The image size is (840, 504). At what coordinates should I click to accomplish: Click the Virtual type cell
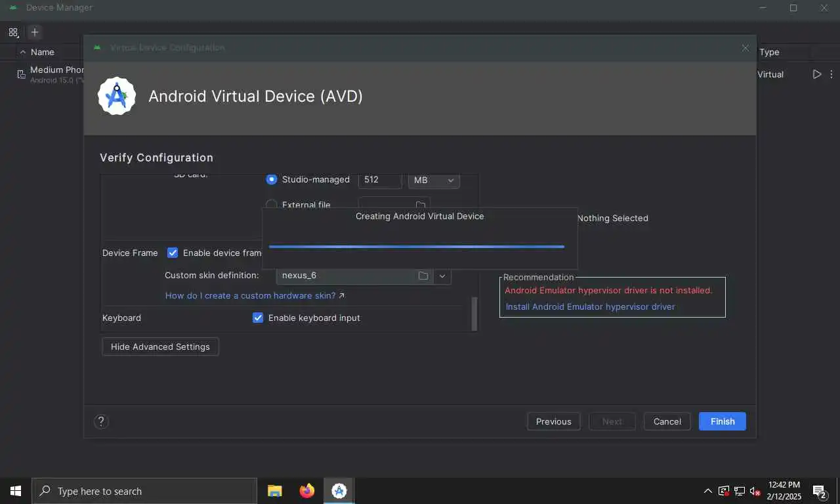click(770, 74)
